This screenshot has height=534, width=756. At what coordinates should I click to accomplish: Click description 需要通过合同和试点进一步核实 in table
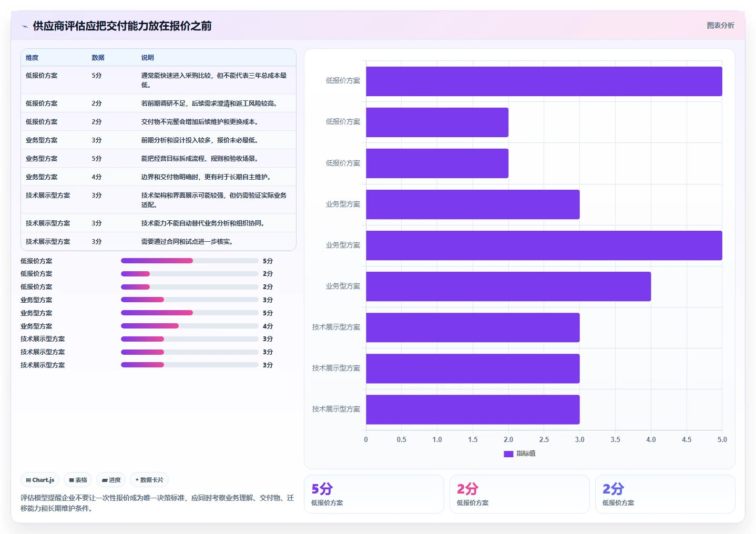click(x=187, y=242)
